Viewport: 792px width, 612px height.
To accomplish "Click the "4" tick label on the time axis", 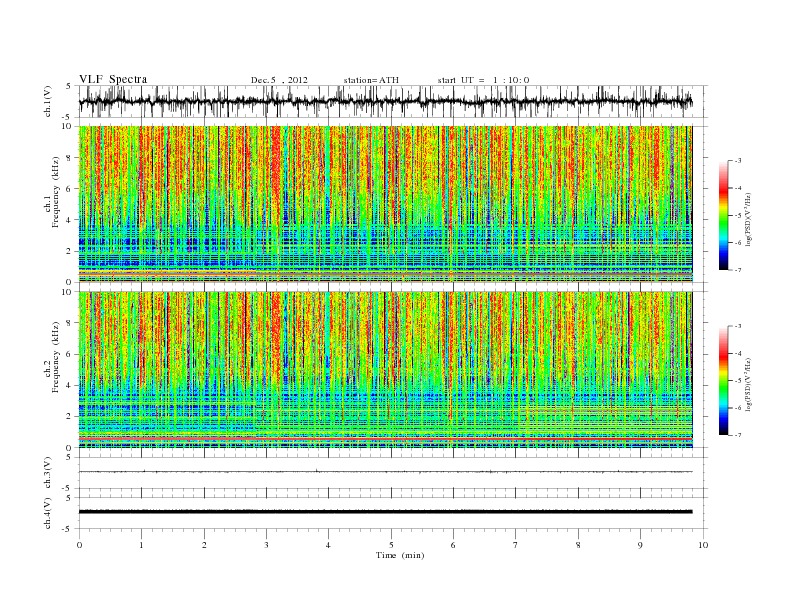I will tap(328, 545).
